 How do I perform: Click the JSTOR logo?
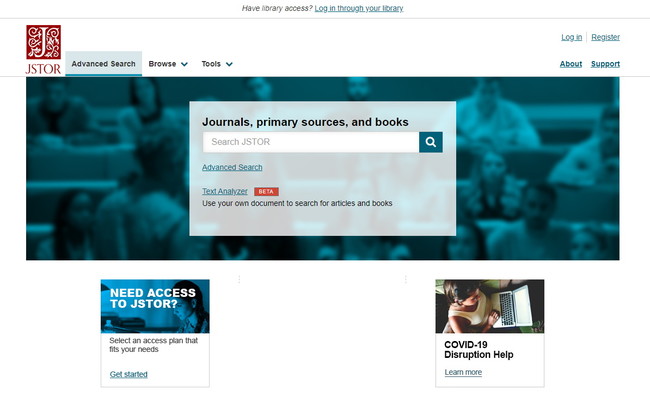(x=43, y=49)
